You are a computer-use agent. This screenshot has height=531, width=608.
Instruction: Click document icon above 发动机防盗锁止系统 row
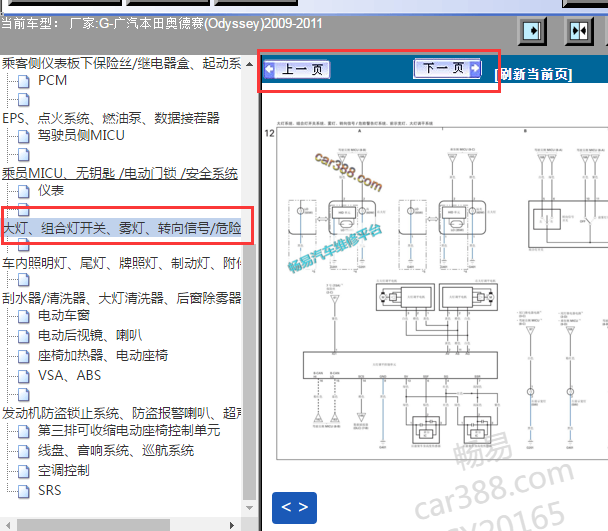pyautogui.click(x=24, y=394)
